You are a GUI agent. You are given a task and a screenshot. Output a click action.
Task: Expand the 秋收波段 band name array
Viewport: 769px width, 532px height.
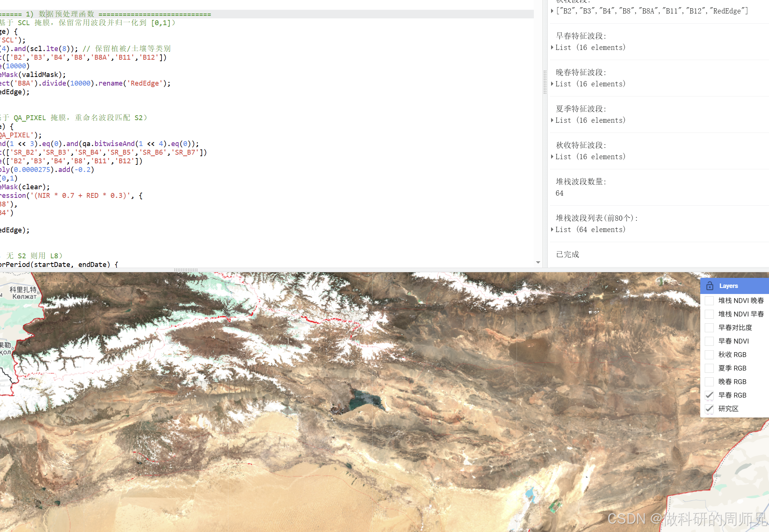[x=551, y=11]
